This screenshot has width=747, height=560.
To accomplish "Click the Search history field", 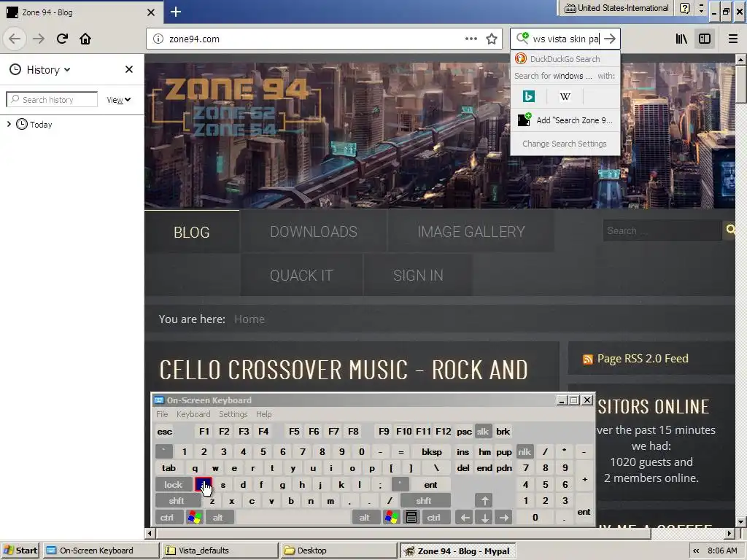I will pos(52,99).
